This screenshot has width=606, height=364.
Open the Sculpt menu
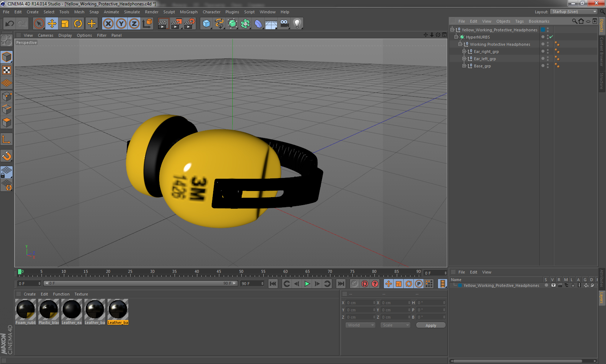[169, 12]
